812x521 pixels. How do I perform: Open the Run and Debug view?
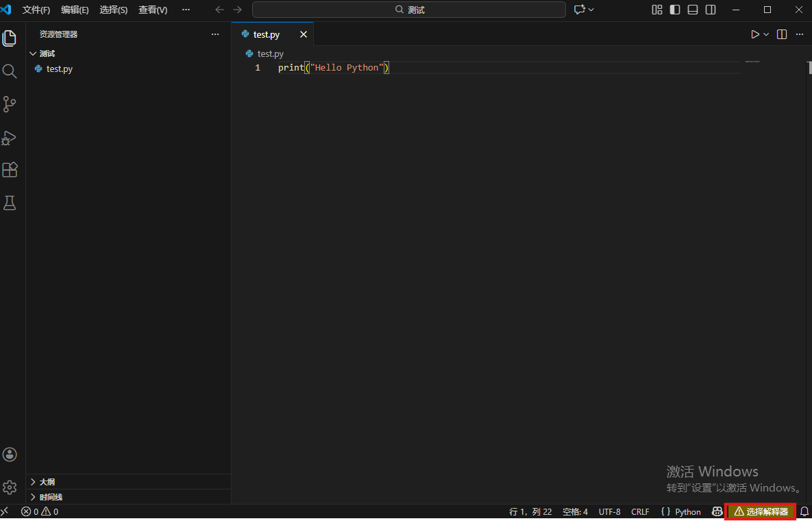(10, 138)
